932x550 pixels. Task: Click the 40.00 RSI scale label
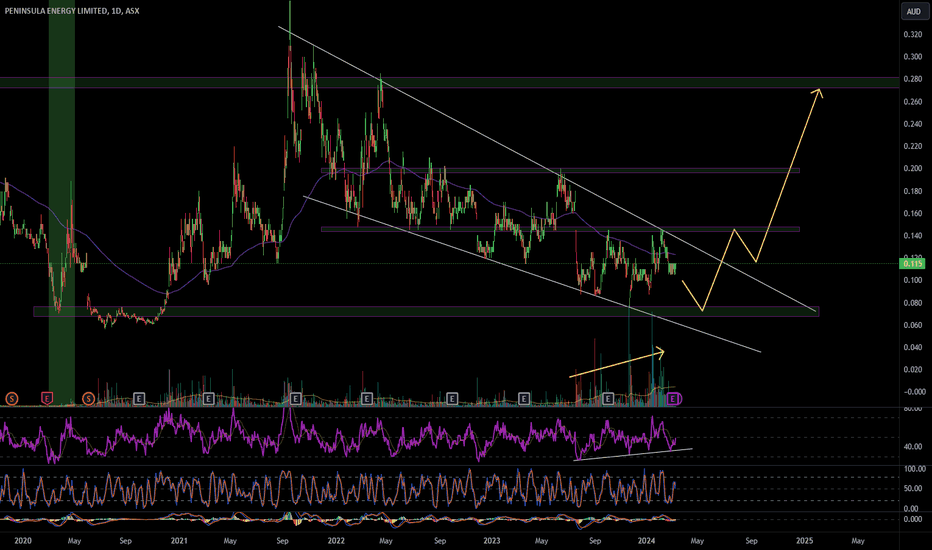click(913, 447)
